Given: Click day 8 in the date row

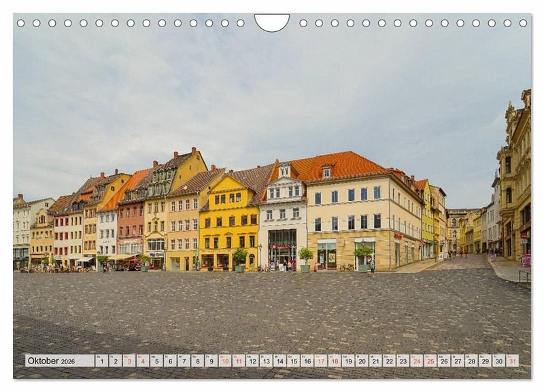Looking at the screenshot, I should pos(198,361).
